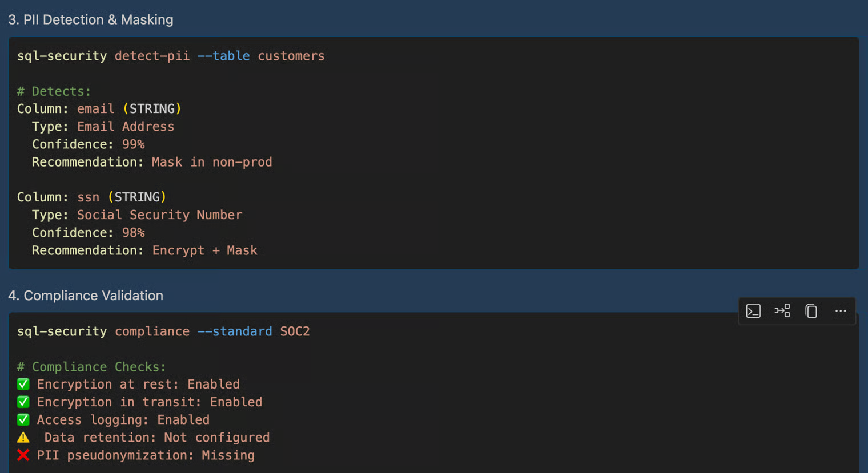Click the red X beside PII pseudonymization

pyautogui.click(x=23, y=455)
